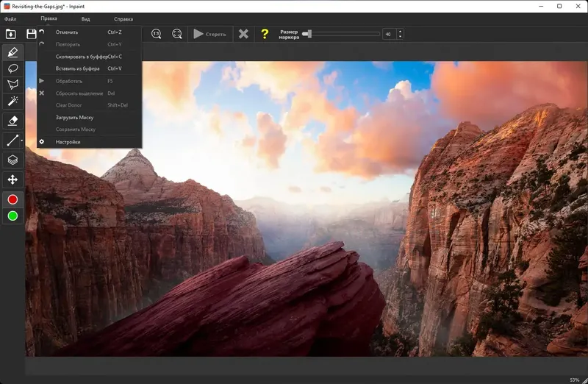Click the zoom fit-to-window icon
This screenshot has width=588, height=384.
point(176,34)
